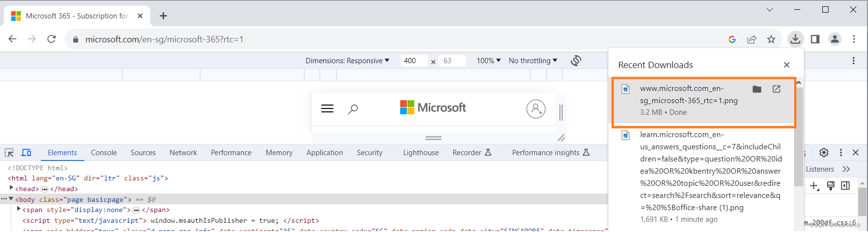Screen dimensions: 868x232
Task: Toggle the browser side panel icon
Action: pyautogui.click(x=815, y=39)
